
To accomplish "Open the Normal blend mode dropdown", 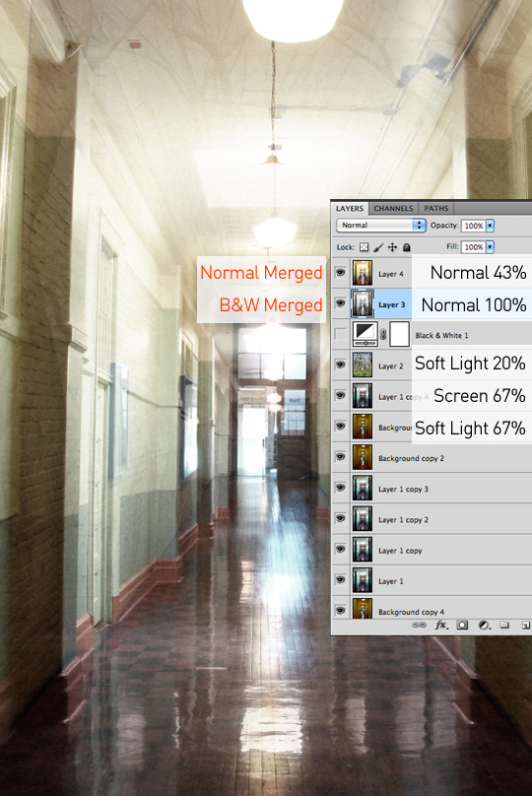I will coord(380,225).
